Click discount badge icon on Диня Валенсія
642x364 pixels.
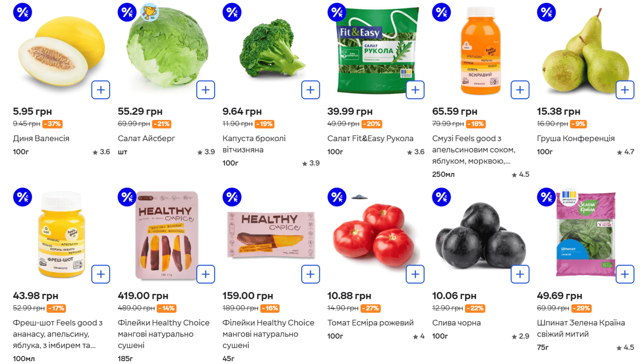pyautogui.click(x=22, y=12)
